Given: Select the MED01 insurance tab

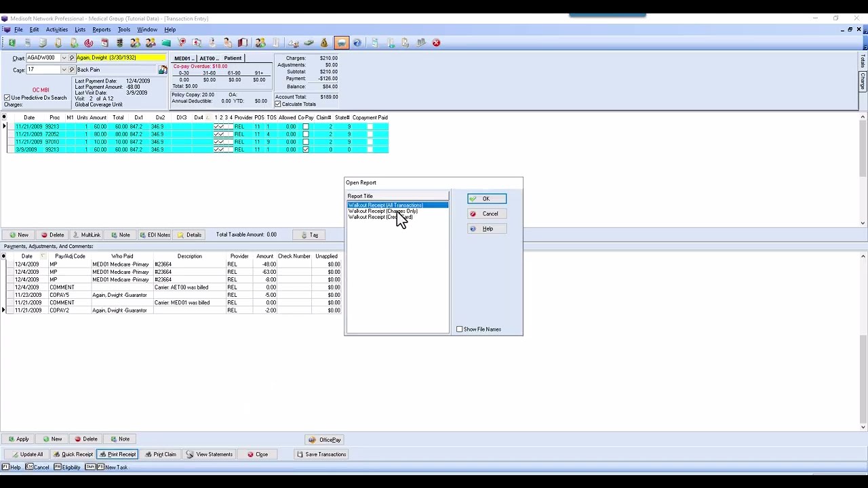Looking at the screenshot, I should pyautogui.click(x=184, y=58).
